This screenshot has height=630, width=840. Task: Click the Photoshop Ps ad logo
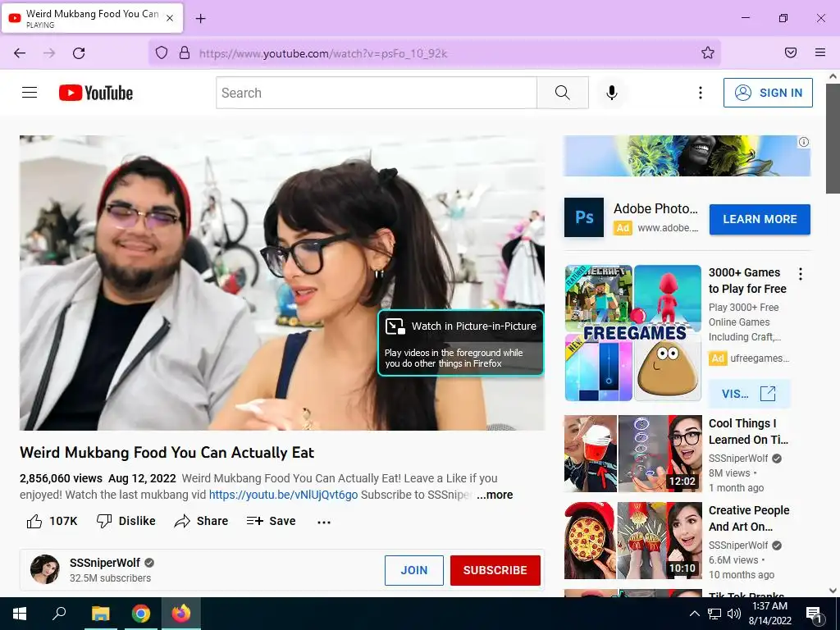[584, 217]
